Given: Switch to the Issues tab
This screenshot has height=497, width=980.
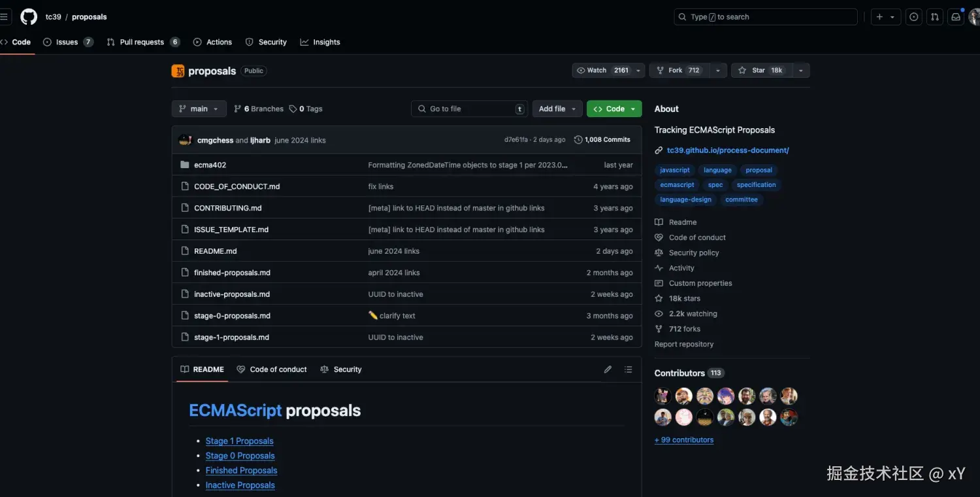Looking at the screenshot, I should (68, 42).
